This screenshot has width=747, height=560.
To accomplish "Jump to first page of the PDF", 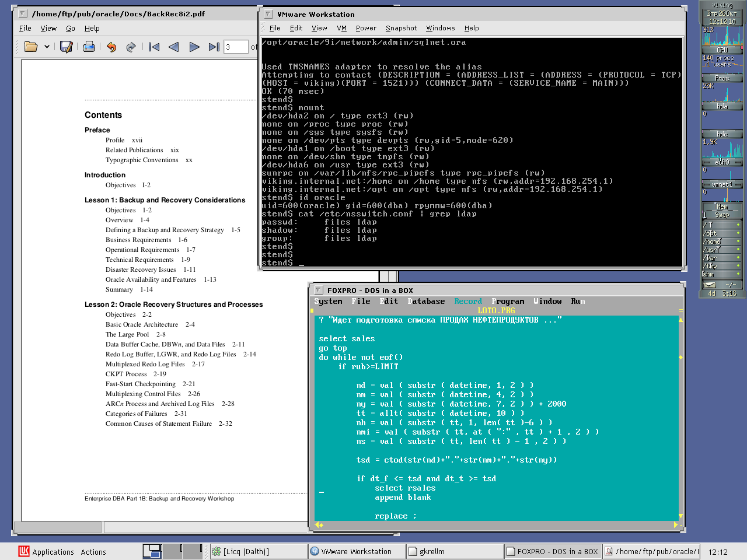I will point(154,47).
